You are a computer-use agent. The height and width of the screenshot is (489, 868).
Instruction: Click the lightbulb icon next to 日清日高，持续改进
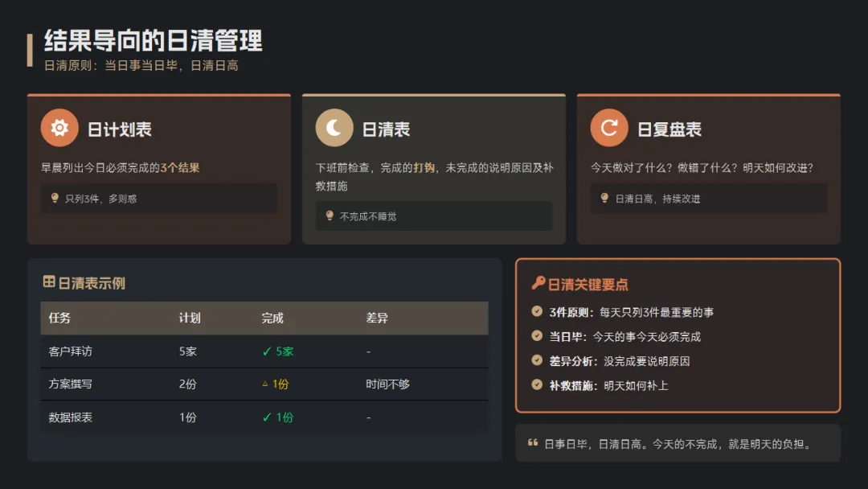click(x=604, y=199)
